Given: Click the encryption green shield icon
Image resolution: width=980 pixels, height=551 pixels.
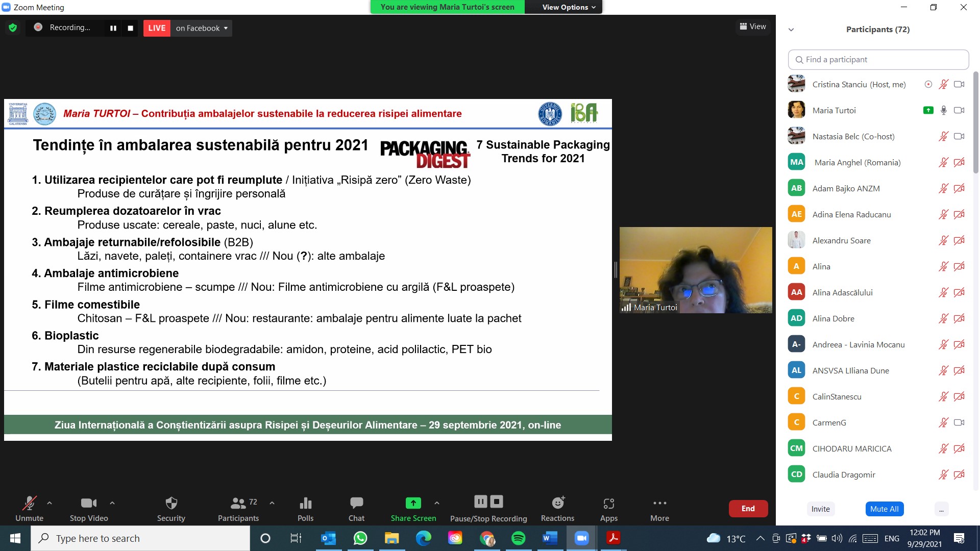Looking at the screenshot, I should click(13, 28).
